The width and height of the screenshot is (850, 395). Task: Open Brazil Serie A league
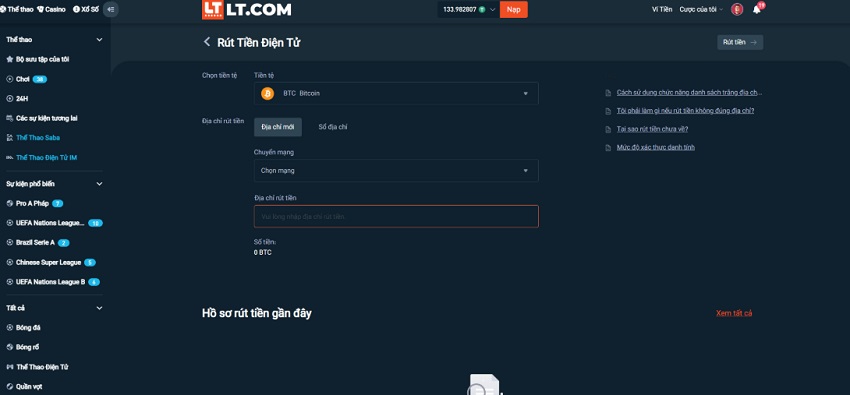tap(37, 243)
